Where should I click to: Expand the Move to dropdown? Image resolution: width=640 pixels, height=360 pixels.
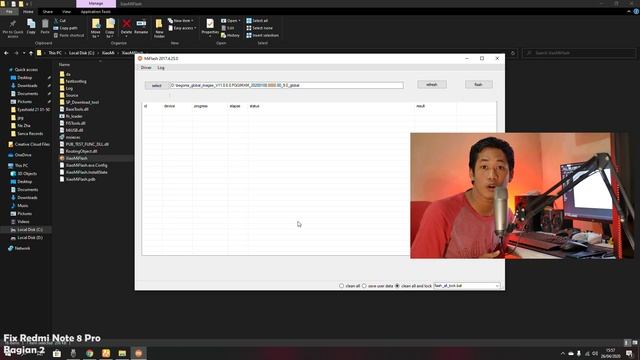coord(96,34)
